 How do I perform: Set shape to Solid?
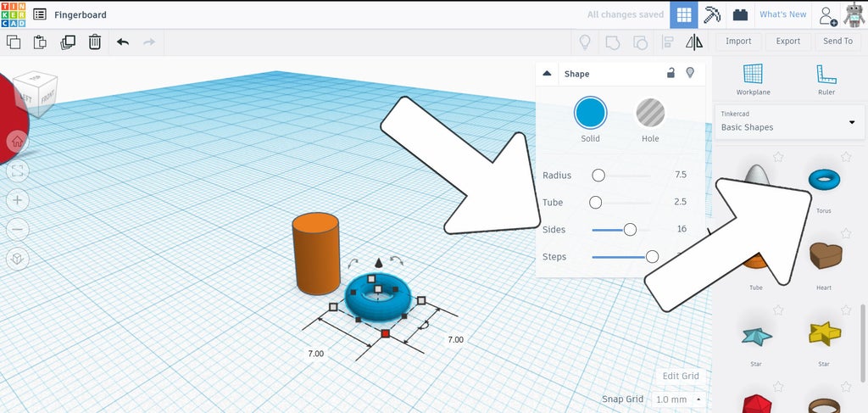(x=590, y=113)
